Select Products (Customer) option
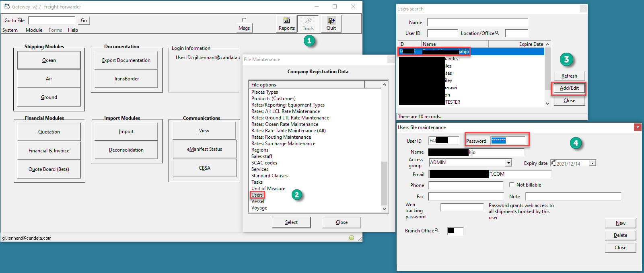Viewport: 644px width, 273px height. pyautogui.click(x=274, y=99)
